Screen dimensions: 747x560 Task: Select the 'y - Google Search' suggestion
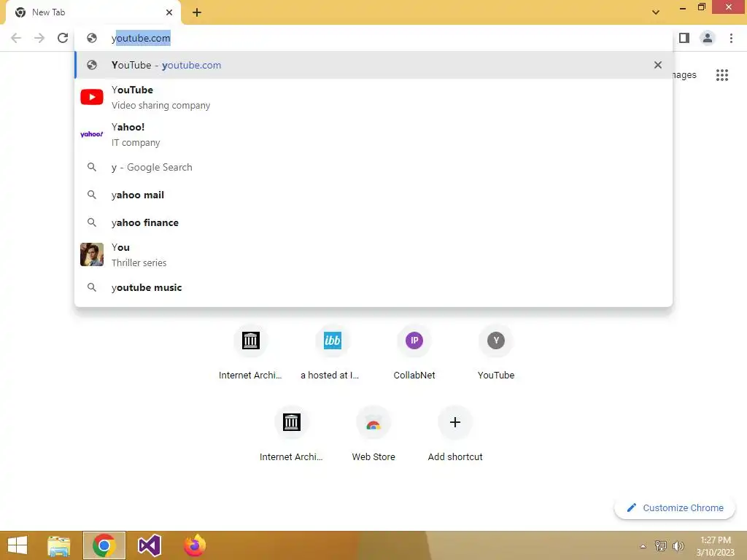point(373,167)
